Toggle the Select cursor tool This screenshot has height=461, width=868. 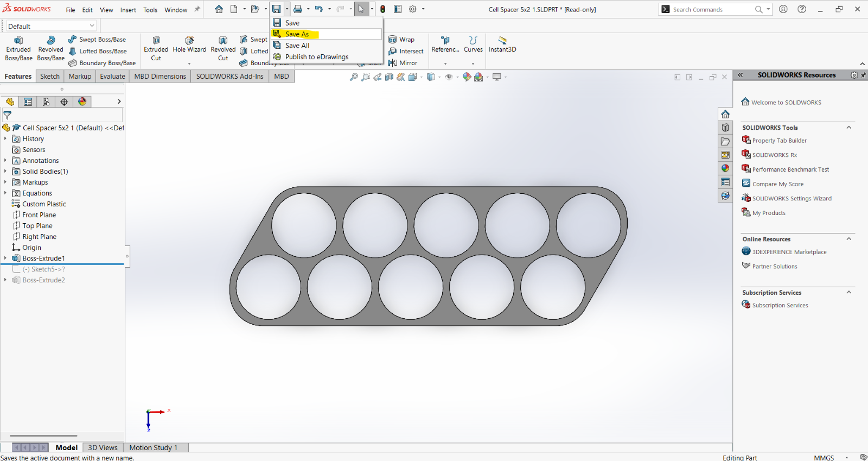[361, 9]
